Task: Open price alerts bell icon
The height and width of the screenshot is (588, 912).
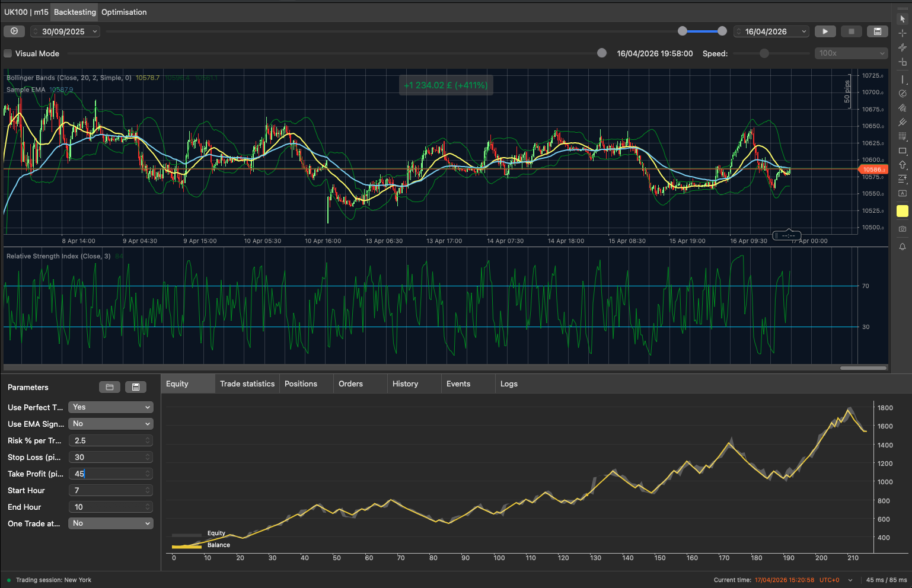Action: coord(903,247)
